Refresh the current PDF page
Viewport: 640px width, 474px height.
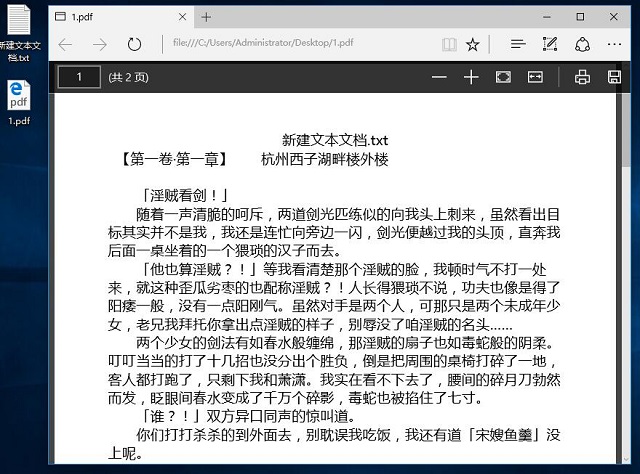point(134,45)
